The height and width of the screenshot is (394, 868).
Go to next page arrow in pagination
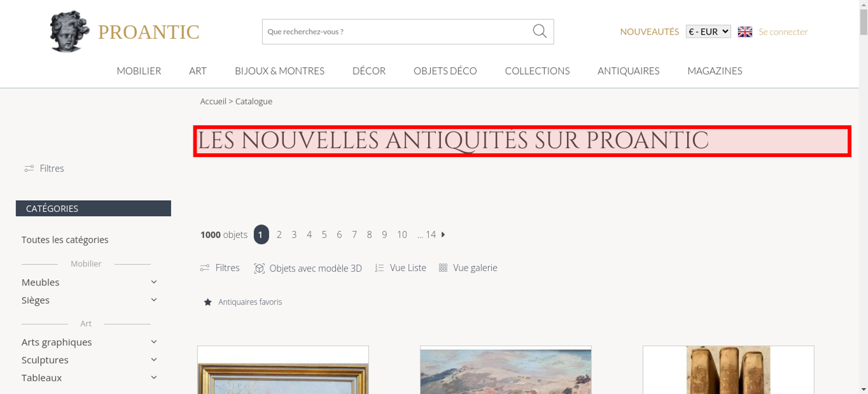click(443, 235)
